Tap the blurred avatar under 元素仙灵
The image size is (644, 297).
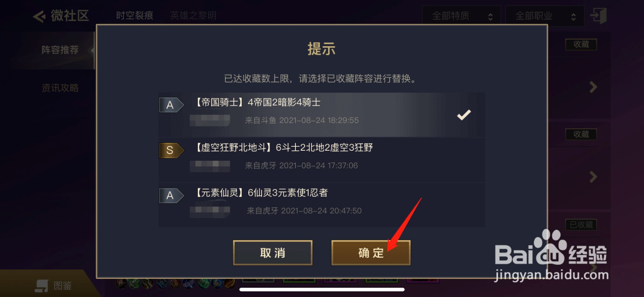click(210, 211)
